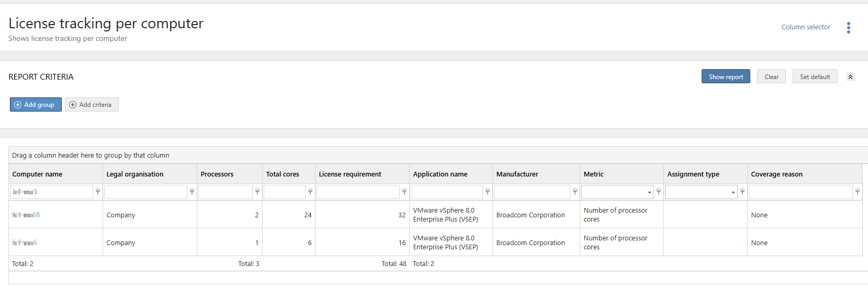Screen dimensions: 868x287
Task: Collapse the Report Criteria panel
Action: point(851,77)
